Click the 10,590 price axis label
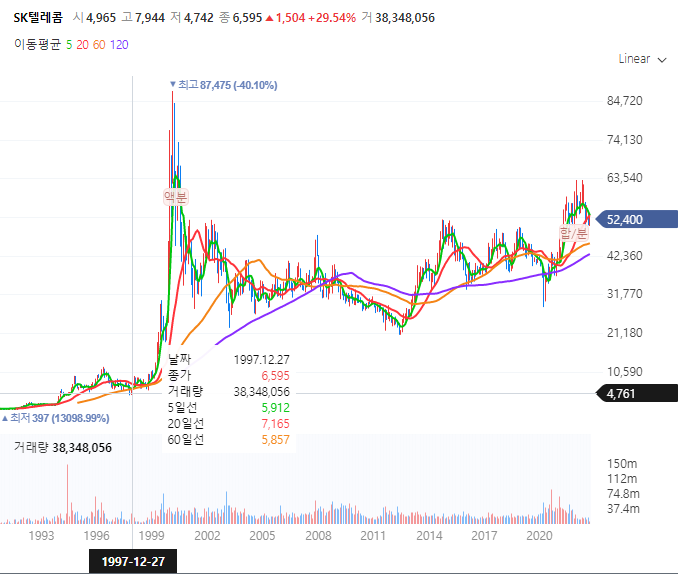 tap(624, 372)
